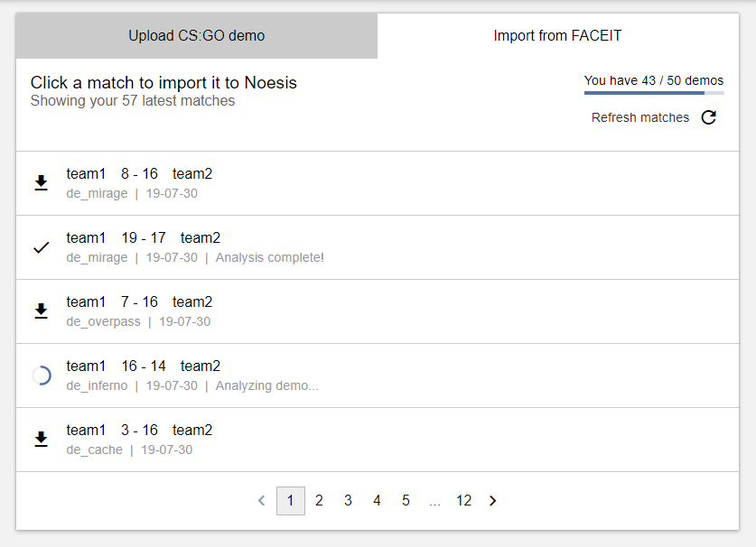Viewport: 756px width, 547px height.
Task: Jump to last page 12
Action: click(x=463, y=500)
